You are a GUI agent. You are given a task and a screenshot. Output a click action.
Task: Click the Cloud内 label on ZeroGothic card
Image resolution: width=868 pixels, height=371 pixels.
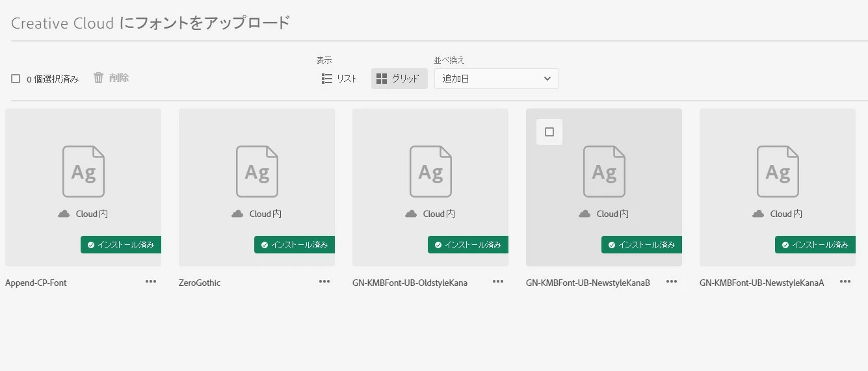(265, 214)
